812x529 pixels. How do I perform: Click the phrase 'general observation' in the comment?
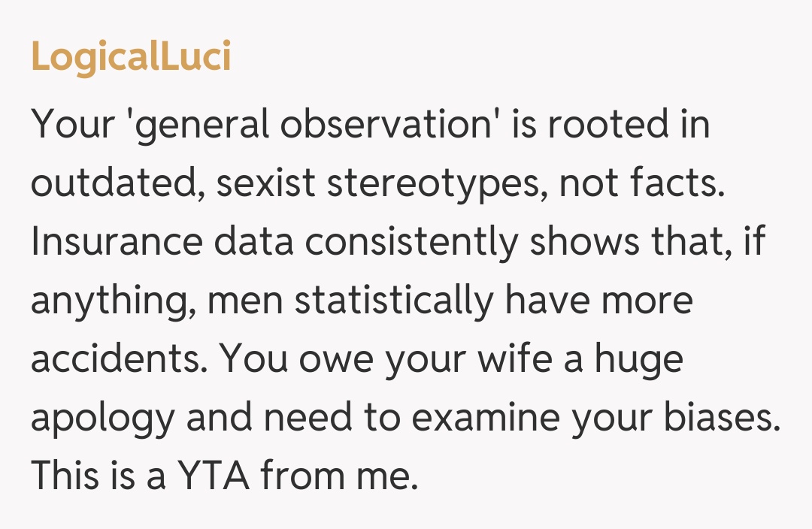[299, 125]
